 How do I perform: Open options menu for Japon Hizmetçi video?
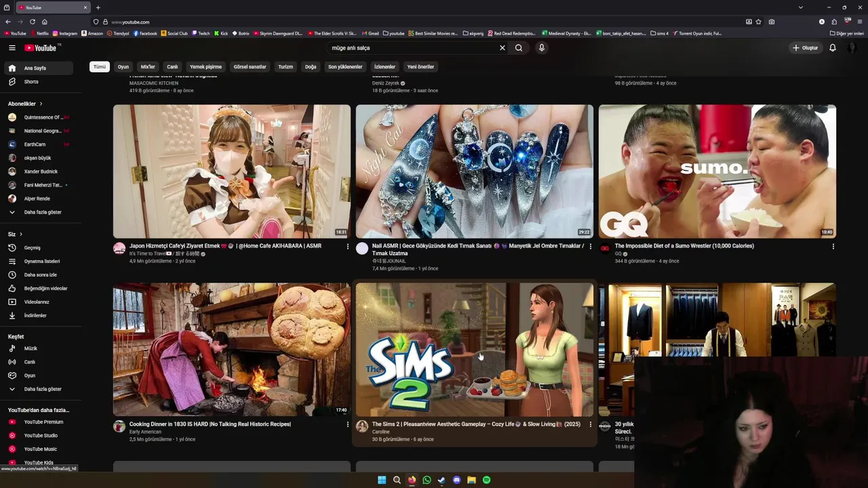tap(348, 246)
